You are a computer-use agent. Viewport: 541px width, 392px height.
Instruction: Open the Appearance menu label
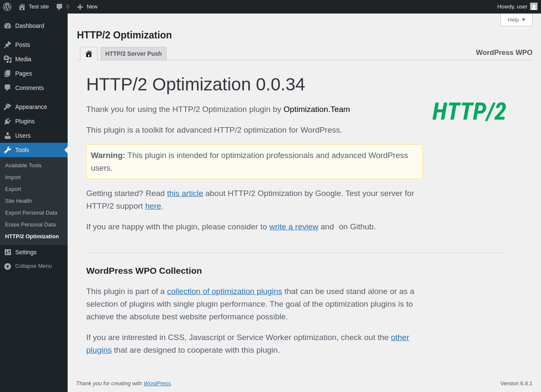click(x=31, y=107)
